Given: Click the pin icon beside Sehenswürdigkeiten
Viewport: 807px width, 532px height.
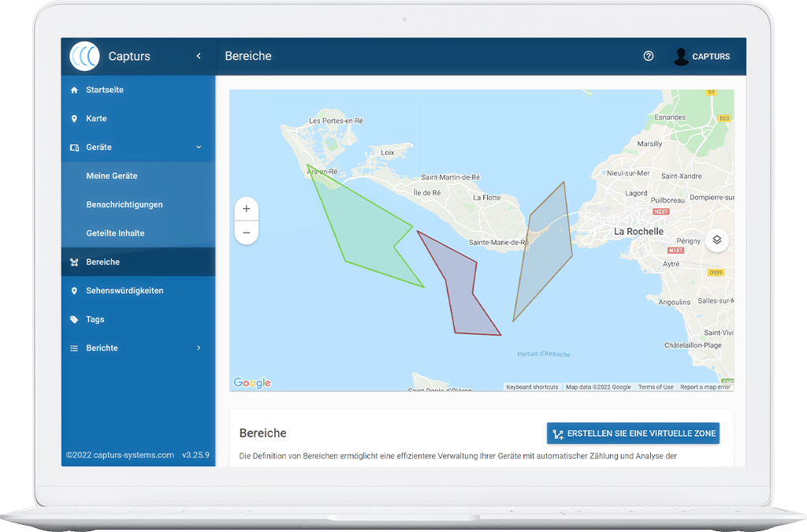Looking at the screenshot, I should point(74,291).
